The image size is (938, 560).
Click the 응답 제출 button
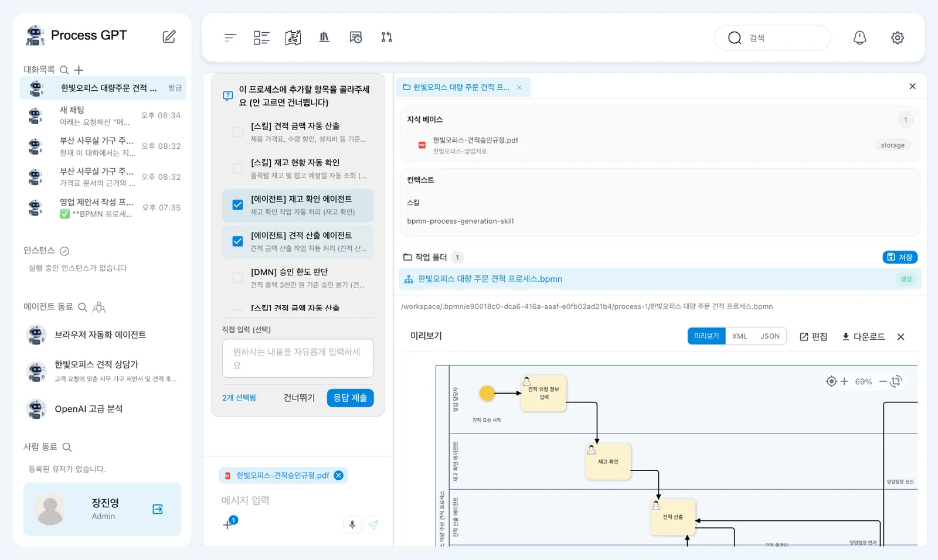point(350,398)
